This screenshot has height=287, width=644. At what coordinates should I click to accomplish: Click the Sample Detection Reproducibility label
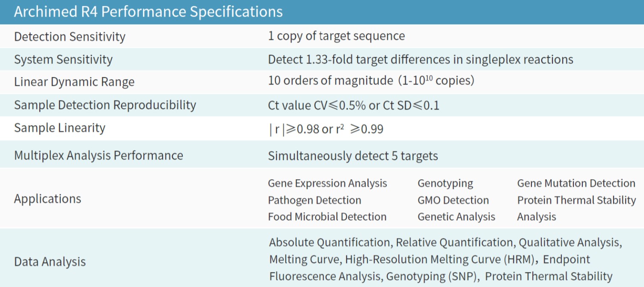(105, 105)
